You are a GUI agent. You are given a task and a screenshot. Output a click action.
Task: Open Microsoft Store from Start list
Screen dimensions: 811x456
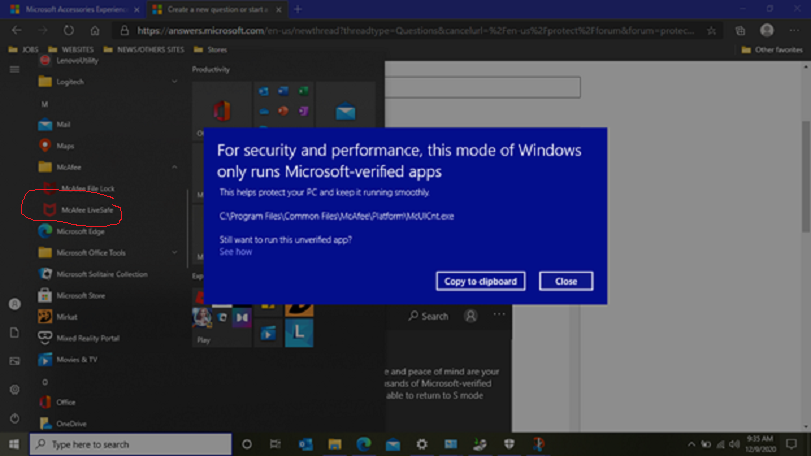click(72, 296)
